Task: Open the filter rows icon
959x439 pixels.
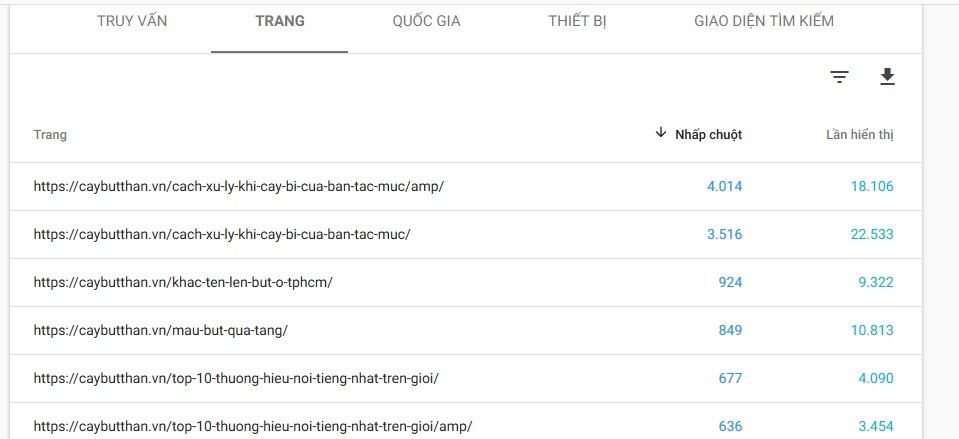Action: pyautogui.click(x=840, y=77)
